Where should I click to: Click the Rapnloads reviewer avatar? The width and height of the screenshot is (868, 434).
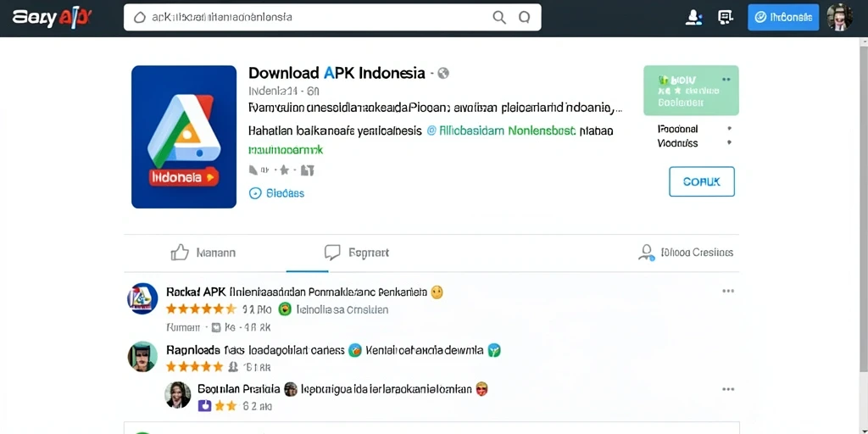(142, 356)
